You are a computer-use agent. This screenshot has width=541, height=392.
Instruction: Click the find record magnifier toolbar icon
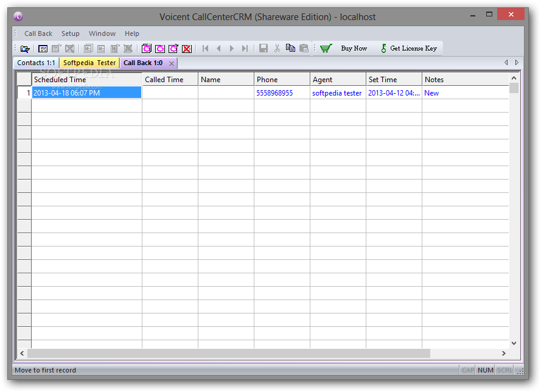pyautogui.click(x=25, y=49)
